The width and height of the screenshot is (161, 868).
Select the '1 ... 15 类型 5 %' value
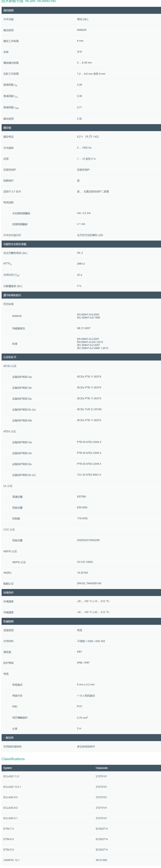click(86, 159)
